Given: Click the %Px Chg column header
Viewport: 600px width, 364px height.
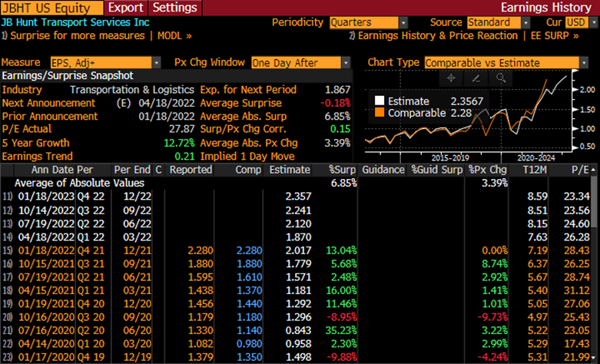Looking at the screenshot, I should (x=488, y=170).
